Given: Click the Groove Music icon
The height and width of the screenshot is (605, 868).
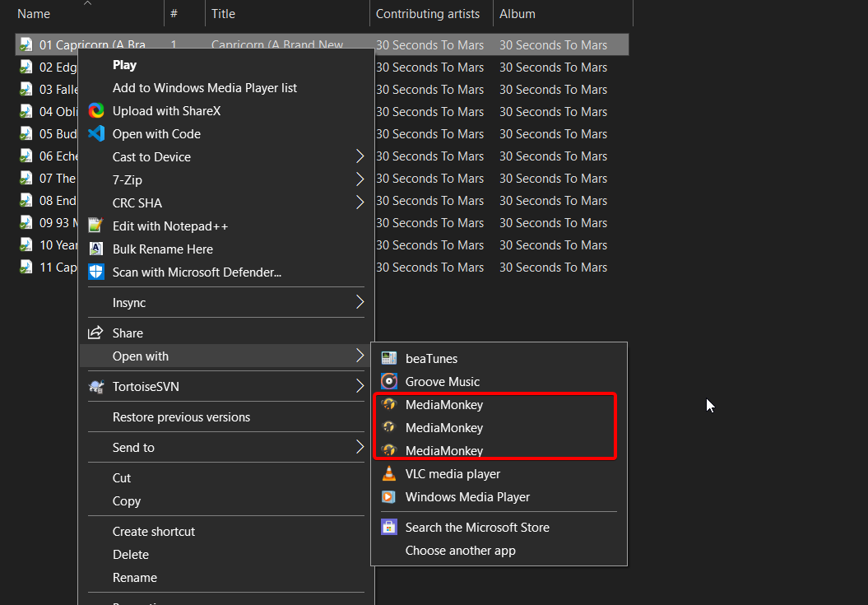Looking at the screenshot, I should (x=389, y=381).
